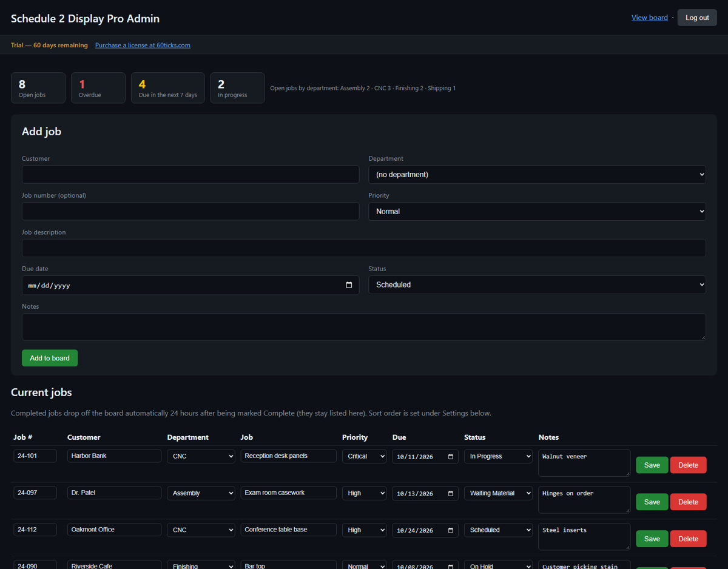Click the Add to board button
Viewport: 728px width, 569px height.
tap(50, 358)
